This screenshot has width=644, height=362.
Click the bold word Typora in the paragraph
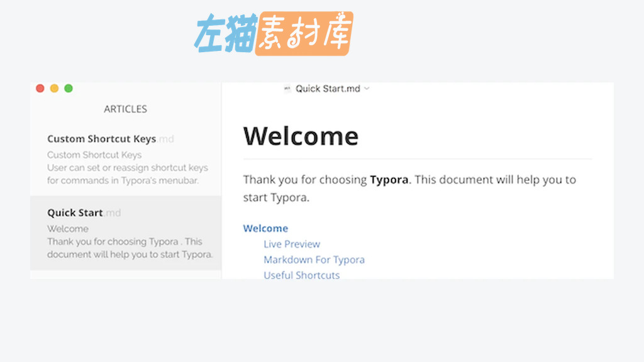pyautogui.click(x=389, y=180)
